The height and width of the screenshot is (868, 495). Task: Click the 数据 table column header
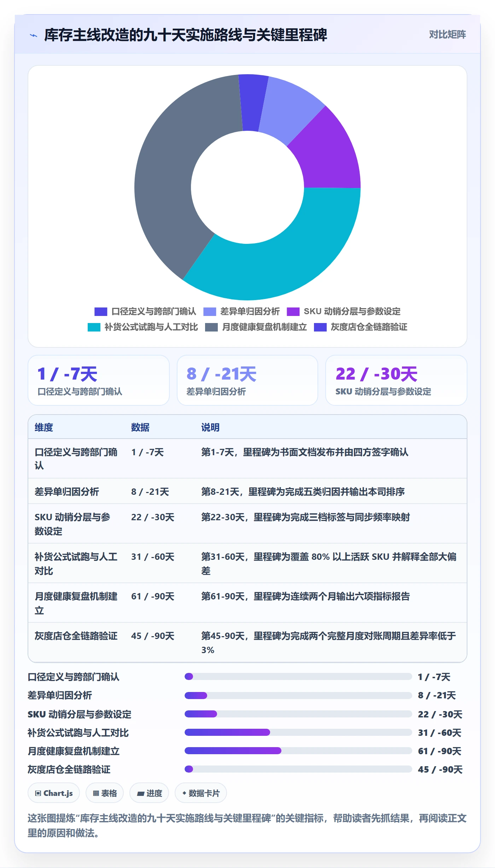[140, 427]
